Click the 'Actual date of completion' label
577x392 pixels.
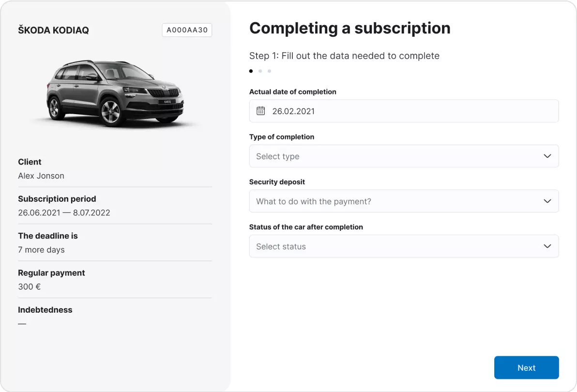click(x=292, y=91)
